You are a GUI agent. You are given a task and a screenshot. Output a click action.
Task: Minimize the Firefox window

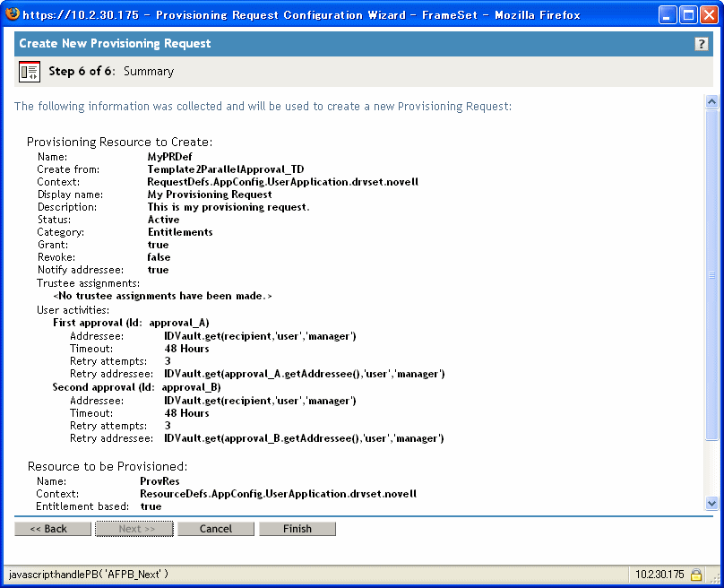(668, 14)
